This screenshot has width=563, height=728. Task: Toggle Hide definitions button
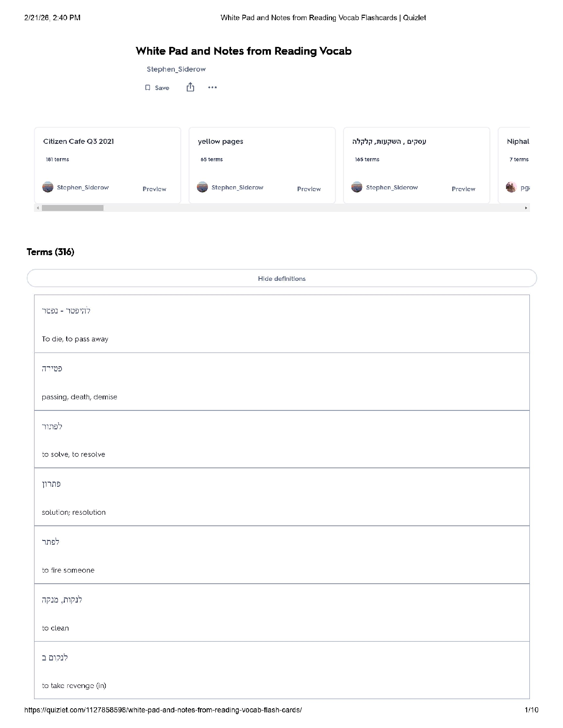pos(281,279)
